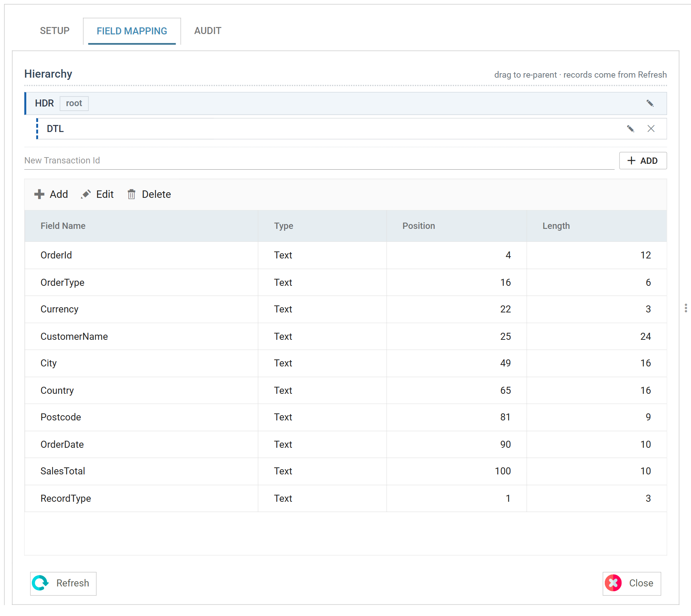Image resolution: width=691 pixels, height=616 pixels.
Task: Edit the DTL record with pencil icon
Action: click(630, 129)
